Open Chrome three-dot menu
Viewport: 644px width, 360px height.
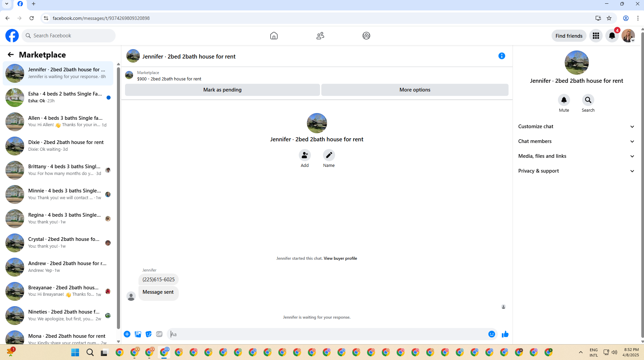pyautogui.click(x=638, y=18)
